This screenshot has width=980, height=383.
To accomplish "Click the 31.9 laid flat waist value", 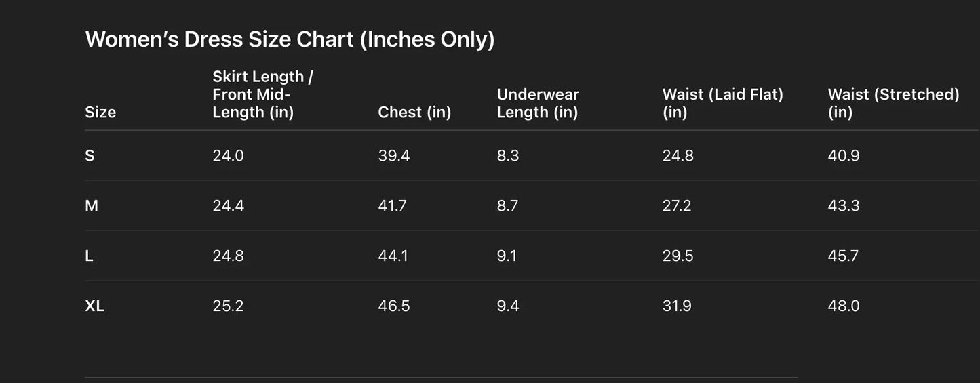I will click(x=677, y=306).
